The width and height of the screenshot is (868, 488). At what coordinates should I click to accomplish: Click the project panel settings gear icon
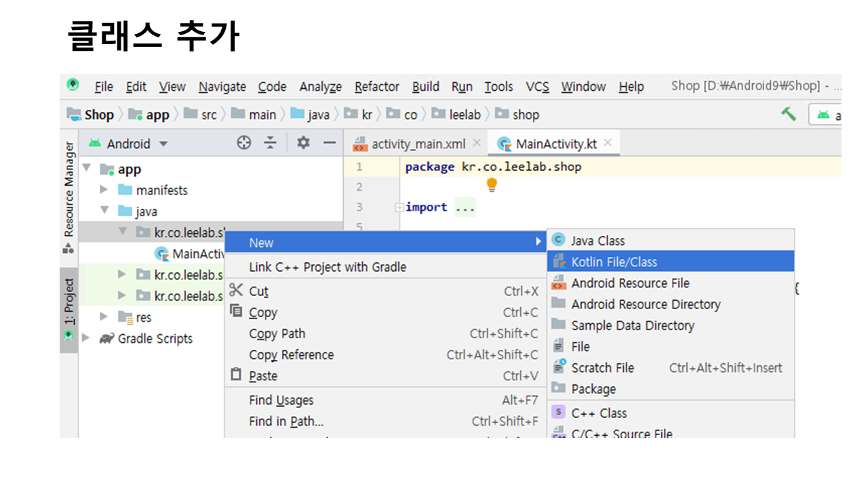click(303, 143)
